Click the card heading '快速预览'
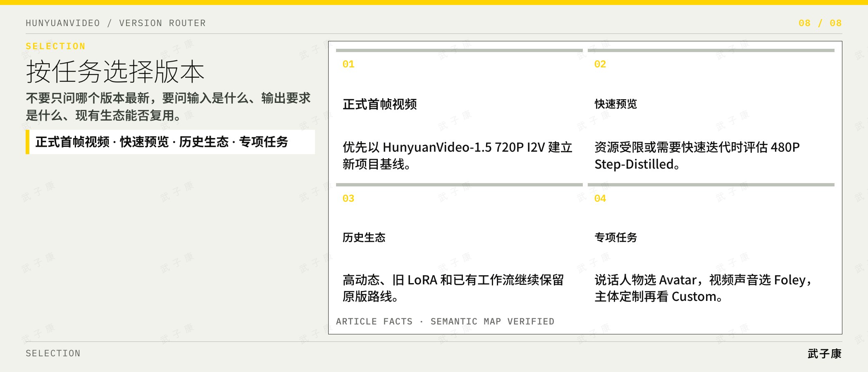Screen dimensions: 868x372 click(x=616, y=104)
